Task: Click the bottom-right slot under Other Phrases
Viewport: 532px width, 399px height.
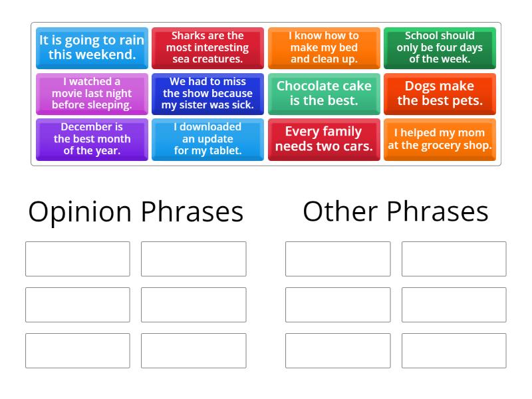Action: 453,350
